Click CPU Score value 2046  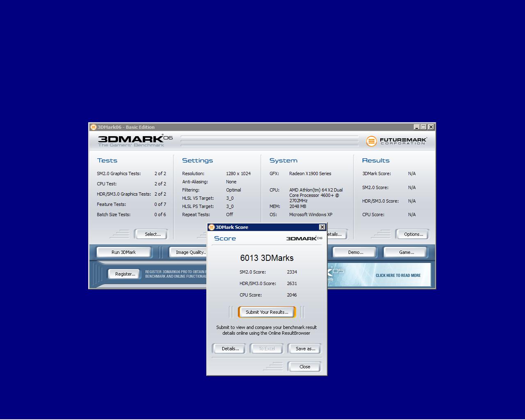[292, 295]
